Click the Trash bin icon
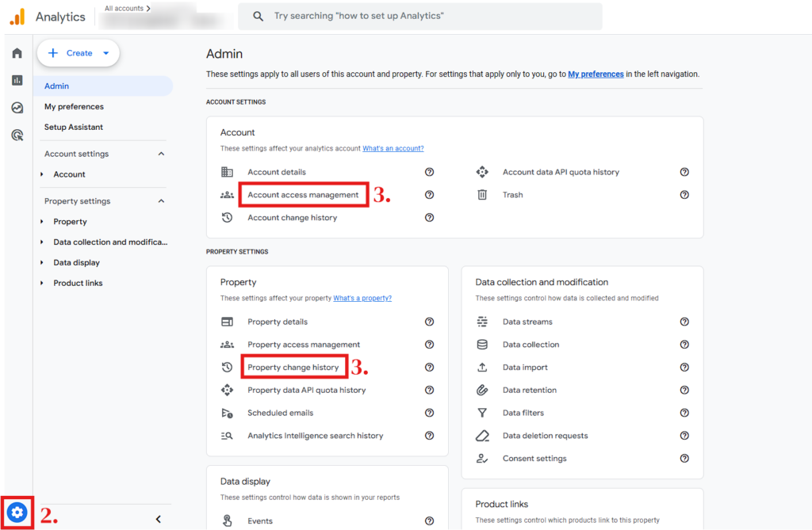 482,195
